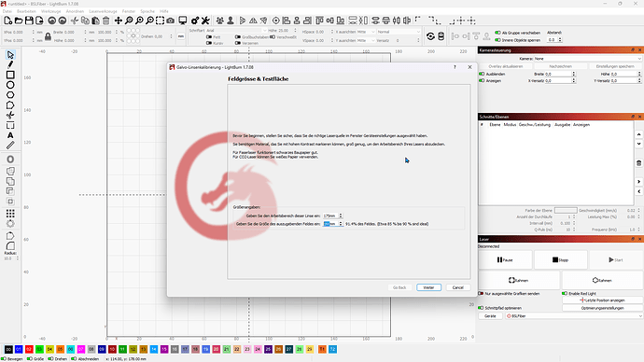
Task: Pick the red 02 color swatch
Action: pos(29,349)
